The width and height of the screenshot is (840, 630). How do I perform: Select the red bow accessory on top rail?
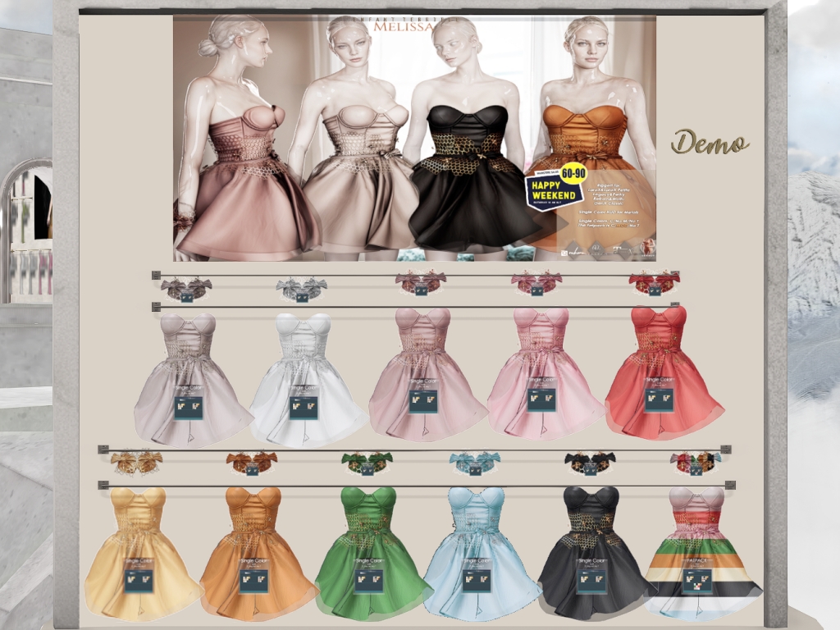[x=654, y=284]
